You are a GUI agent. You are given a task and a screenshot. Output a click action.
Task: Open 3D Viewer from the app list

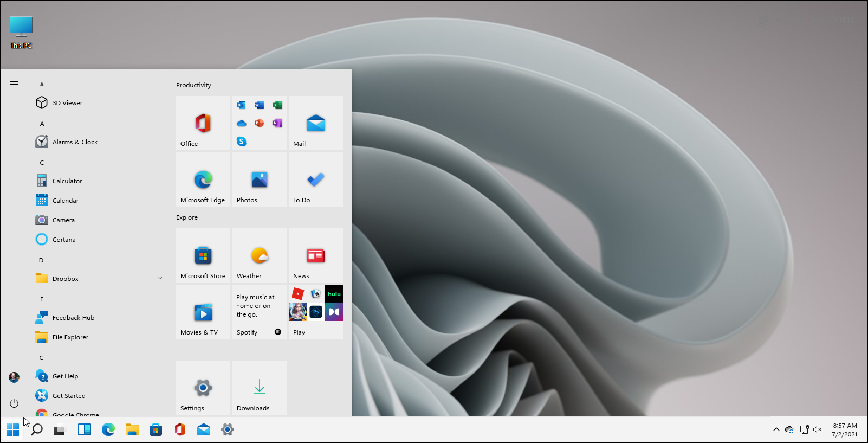pyautogui.click(x=99, y=103)
